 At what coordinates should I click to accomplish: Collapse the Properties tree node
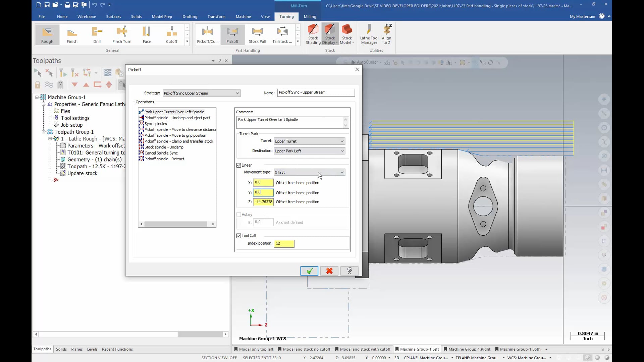point(43,104)
